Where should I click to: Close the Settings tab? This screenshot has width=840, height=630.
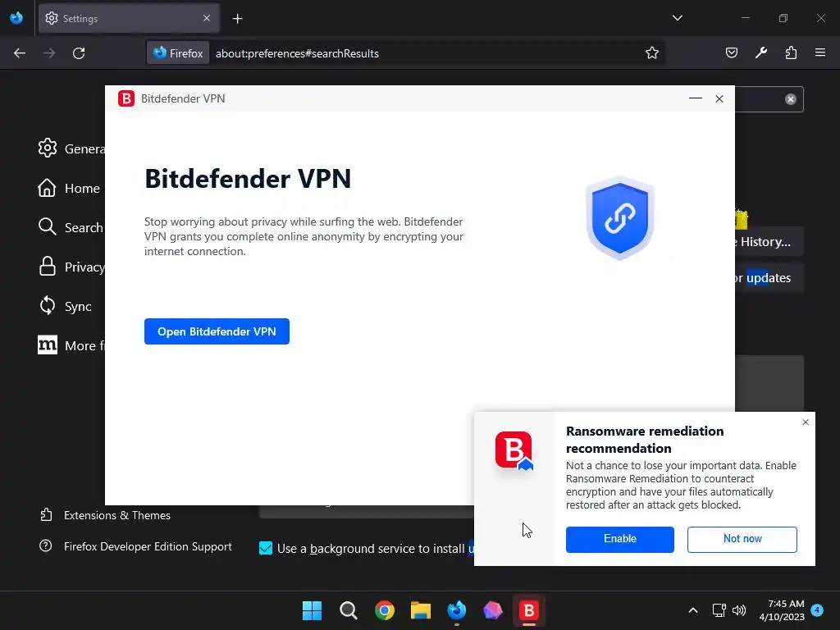(x=207, y=18)
